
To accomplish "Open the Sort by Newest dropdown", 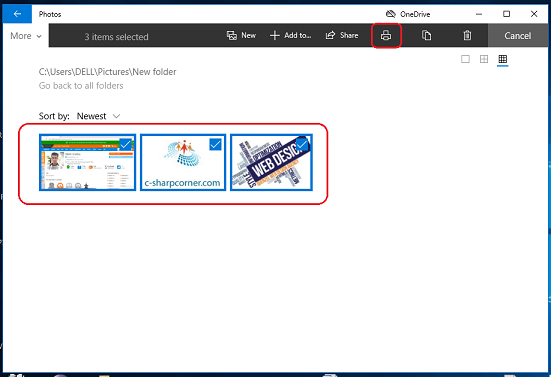I will (x=98, y=116).
